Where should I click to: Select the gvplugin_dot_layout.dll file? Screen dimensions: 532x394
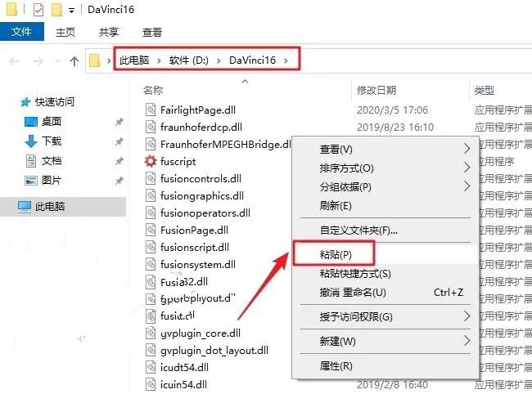(x=214, y=351)
